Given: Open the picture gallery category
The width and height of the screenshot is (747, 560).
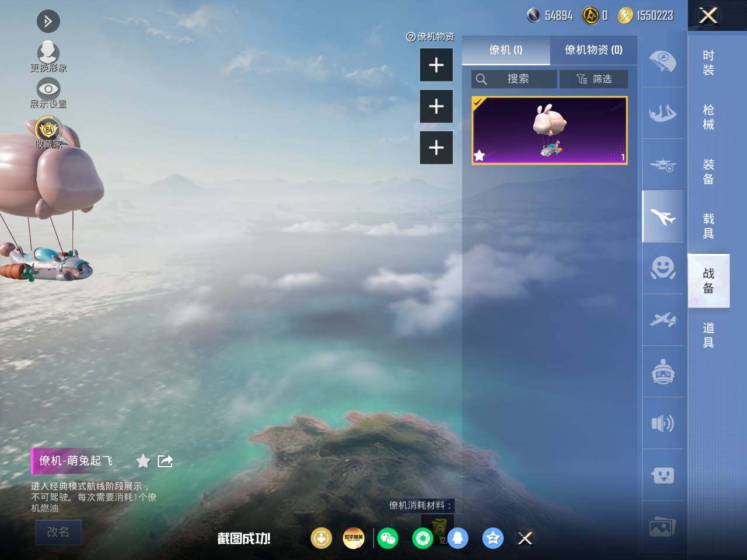Looking at the screenshot, I should 663,527.
